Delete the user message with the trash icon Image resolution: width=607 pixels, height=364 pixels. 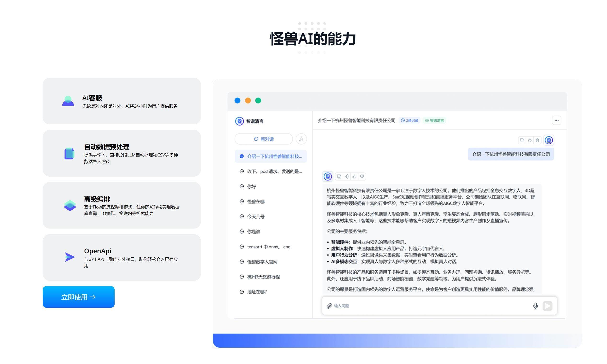click(537, 140)
